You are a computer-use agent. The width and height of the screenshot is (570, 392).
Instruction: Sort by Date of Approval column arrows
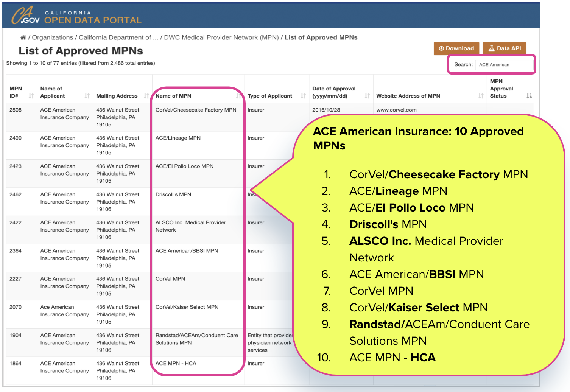point(367,96)
